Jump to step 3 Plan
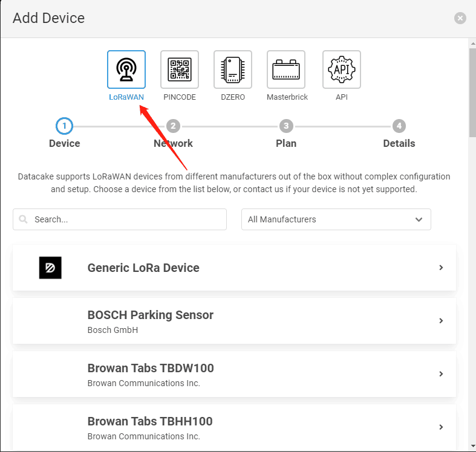The width and height of the screenshot is (476, 452). [x=286, y=126]
